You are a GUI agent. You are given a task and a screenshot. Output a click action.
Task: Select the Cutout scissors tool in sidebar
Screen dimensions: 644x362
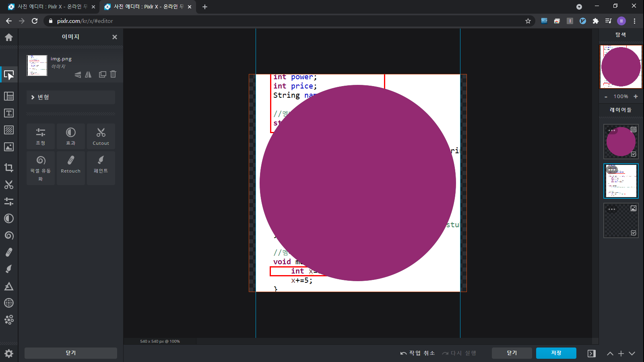click(x=9, y=185)
